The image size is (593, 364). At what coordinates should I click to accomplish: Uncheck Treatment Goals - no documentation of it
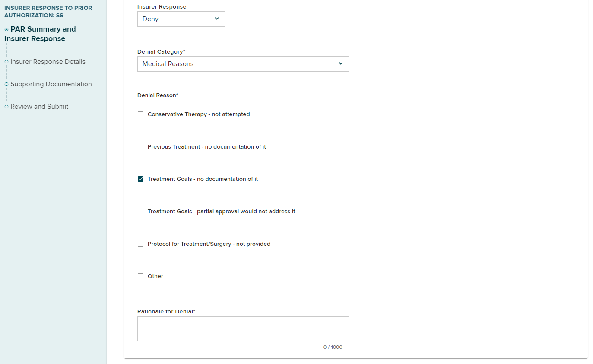click(140, 179)
